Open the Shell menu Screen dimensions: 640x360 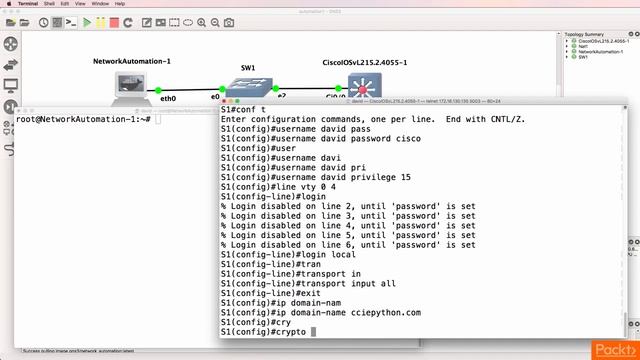point(49,4)
